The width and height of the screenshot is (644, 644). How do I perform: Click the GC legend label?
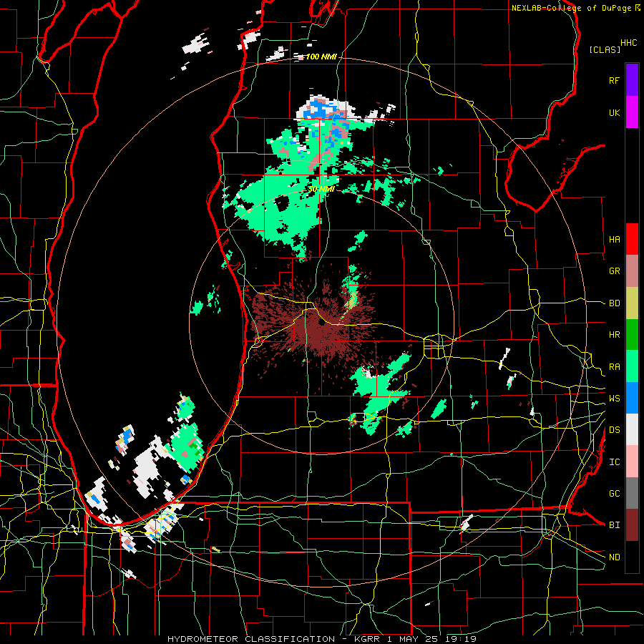(x=614, y=494)
